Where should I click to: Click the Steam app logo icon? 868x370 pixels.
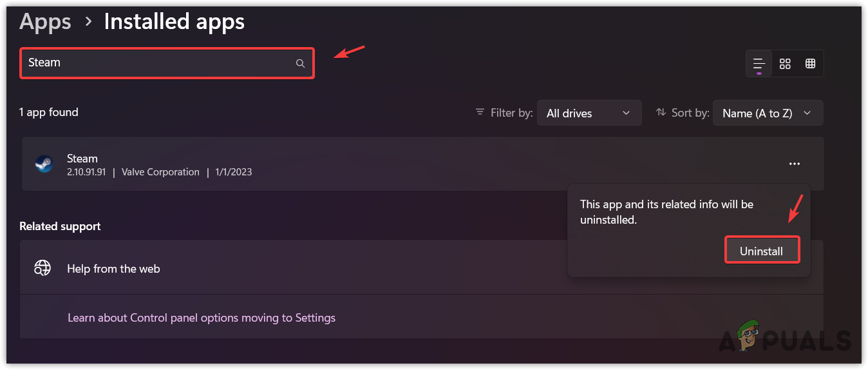[44, 164]
